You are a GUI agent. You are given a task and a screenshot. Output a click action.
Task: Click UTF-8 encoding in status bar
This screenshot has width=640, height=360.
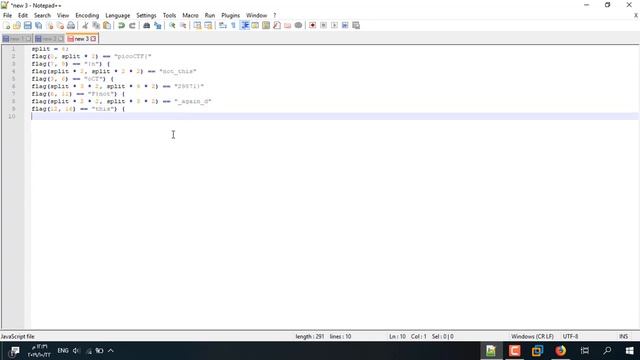coord(570,336)
